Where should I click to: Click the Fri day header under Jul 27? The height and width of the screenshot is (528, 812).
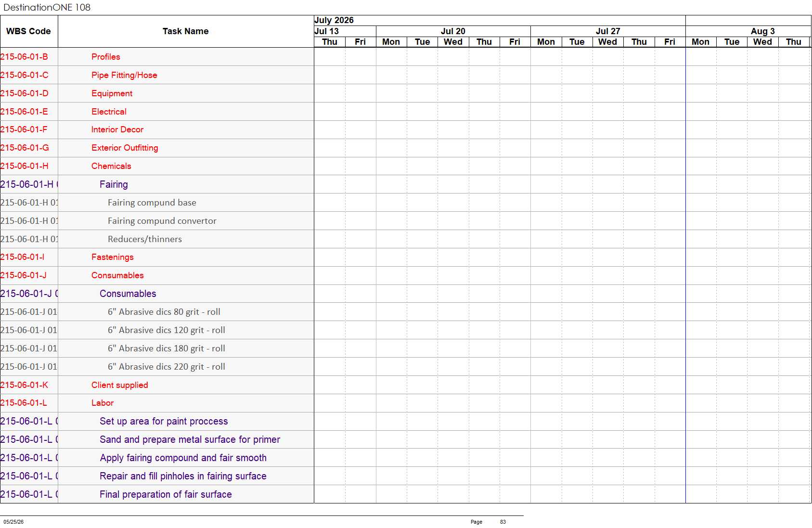pyautogui.click(x=670, y=42)
